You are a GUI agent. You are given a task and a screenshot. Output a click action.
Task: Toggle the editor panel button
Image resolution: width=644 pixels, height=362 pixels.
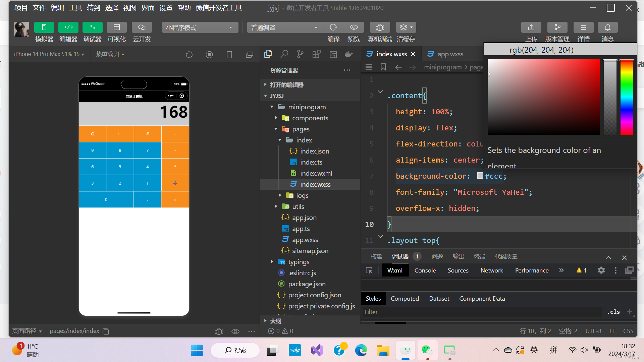pyautogui.click(x=68, y=27)
